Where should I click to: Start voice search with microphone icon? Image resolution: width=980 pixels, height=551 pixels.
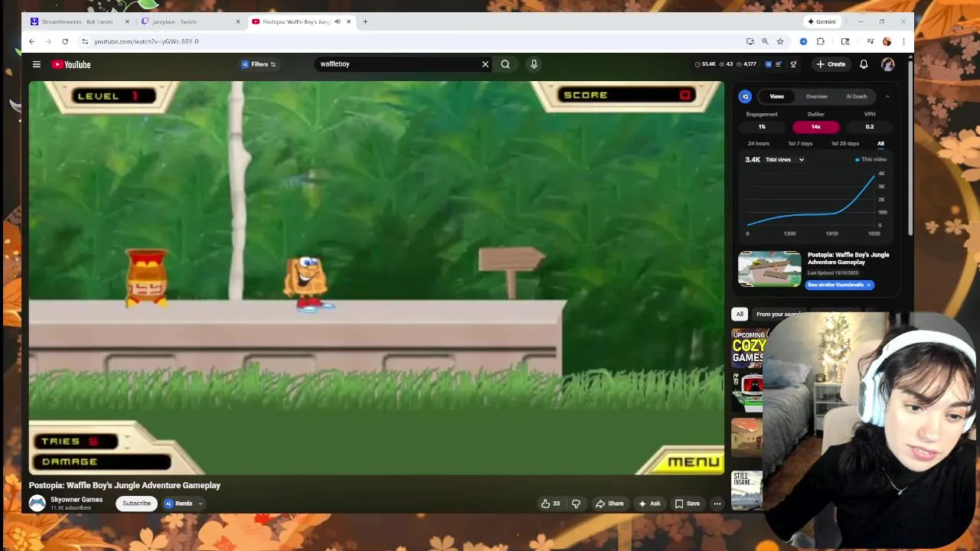(534, 64)
